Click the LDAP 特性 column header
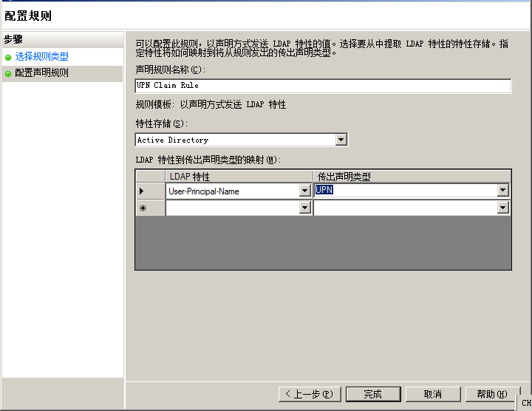Screen dimensions: 532x411 [x=239, y=177]
